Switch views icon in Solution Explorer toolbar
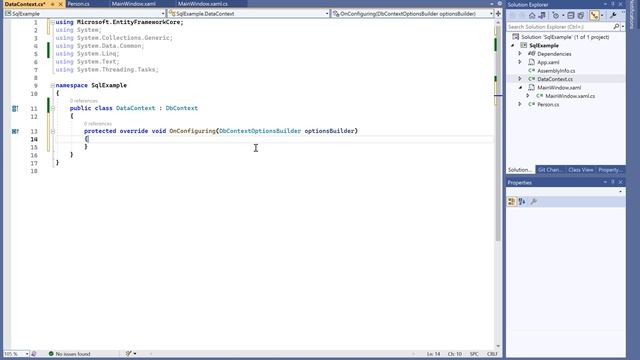 click(542, 16)
